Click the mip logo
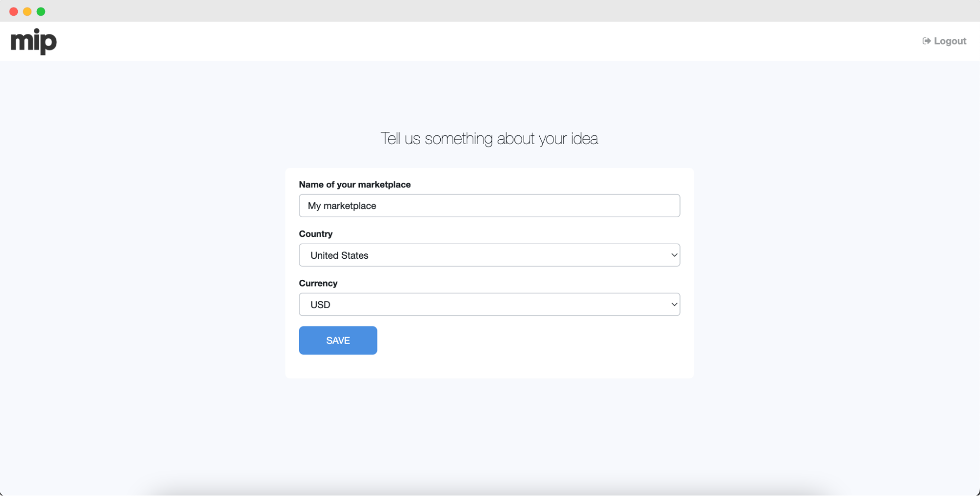Screen dimensions: 980x496 tap(34, 42)
